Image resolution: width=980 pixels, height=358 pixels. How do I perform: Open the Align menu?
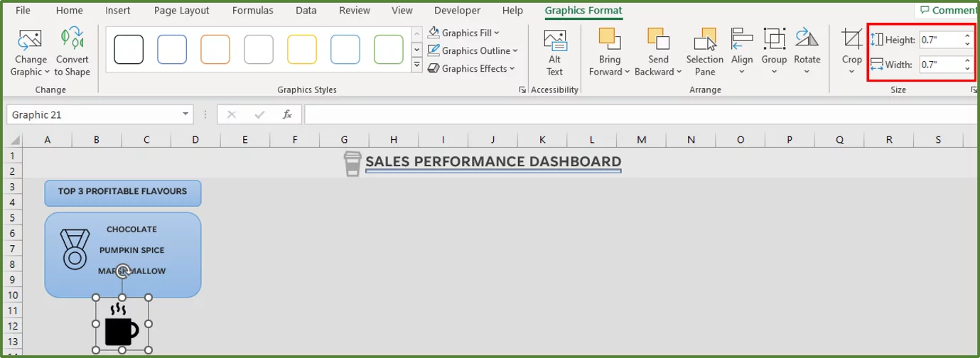742,53
